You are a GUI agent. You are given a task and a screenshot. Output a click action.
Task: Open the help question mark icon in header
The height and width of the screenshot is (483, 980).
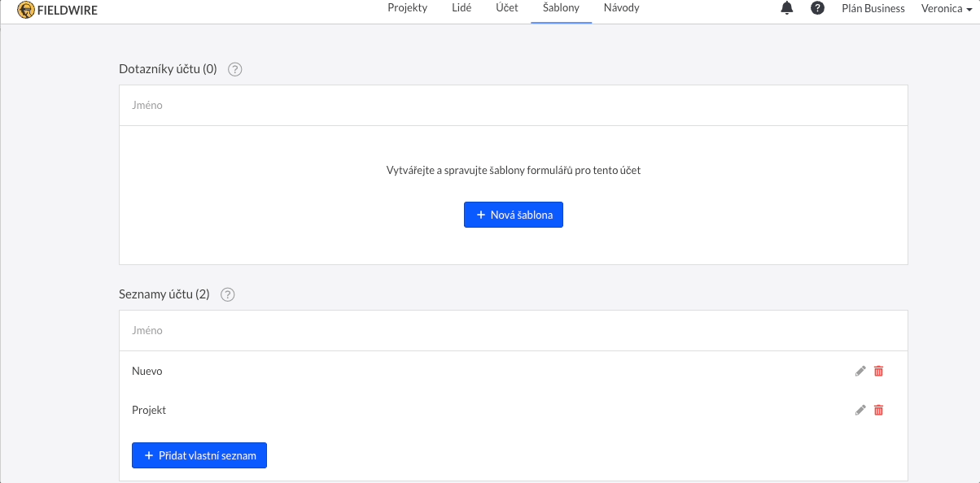tap(817, 8)
